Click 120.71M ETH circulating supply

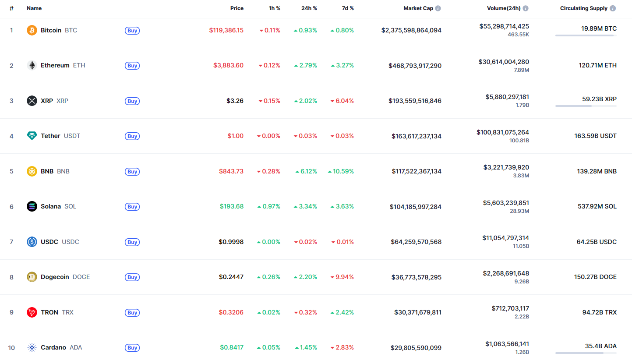[x=597, y=65]
